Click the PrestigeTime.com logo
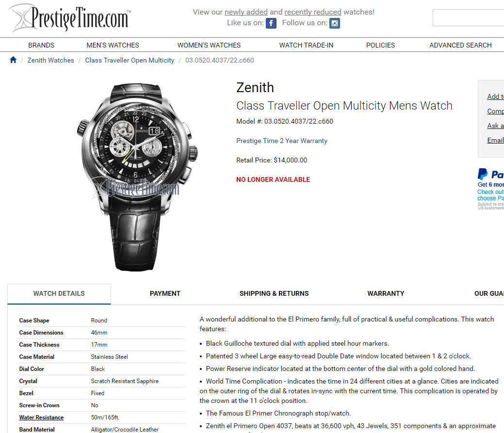 [70, 18]
